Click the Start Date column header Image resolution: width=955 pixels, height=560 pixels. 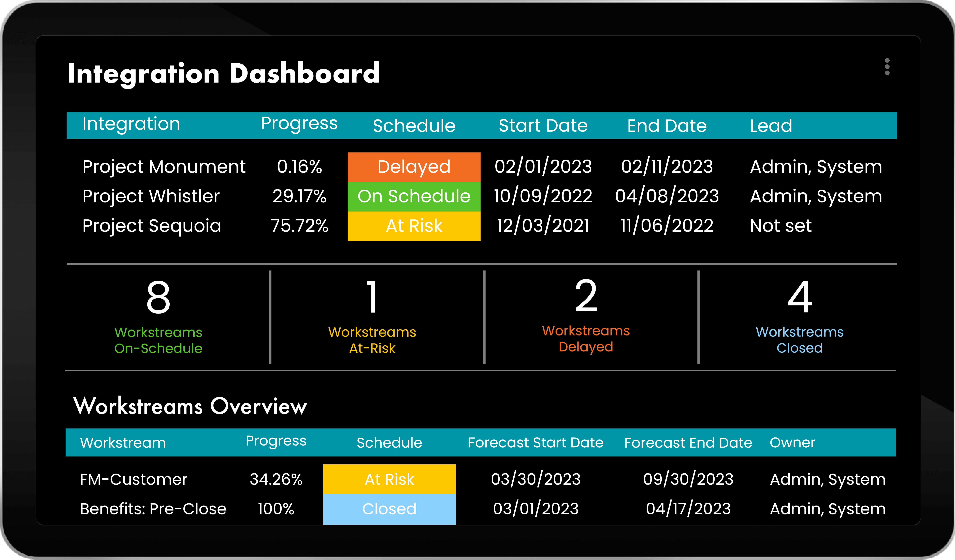[x=543, y=126]
